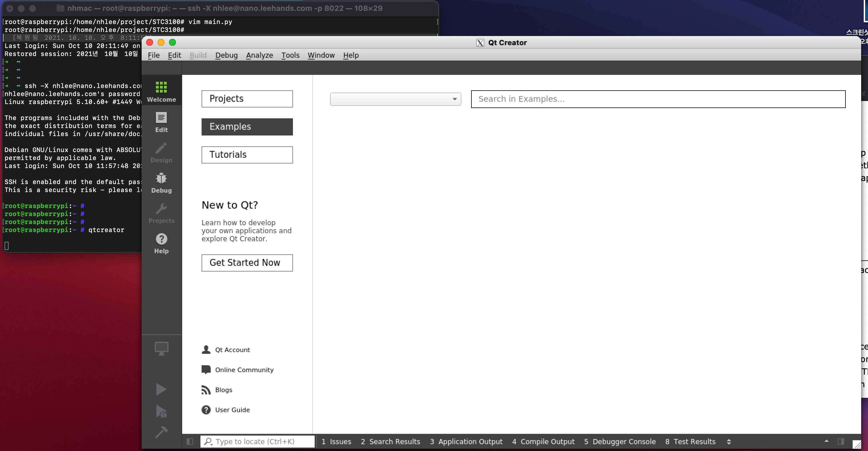Image resolution: width=868 pixels, height=451 pixels.
Task: Open the Tutorials welcome page
Action: [247, 155]
